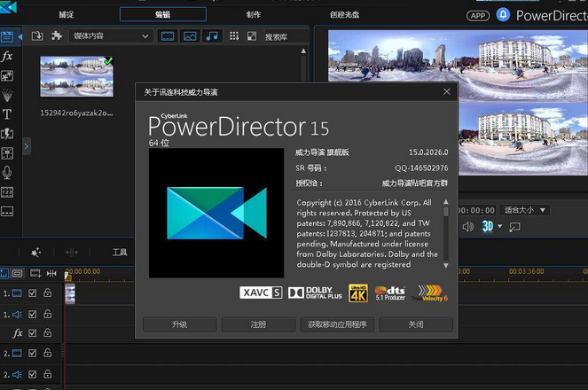The height and width of the screenshot is (390, 588).
Task: Toggle fx track enable checkbox
Action: coord(33,332)
